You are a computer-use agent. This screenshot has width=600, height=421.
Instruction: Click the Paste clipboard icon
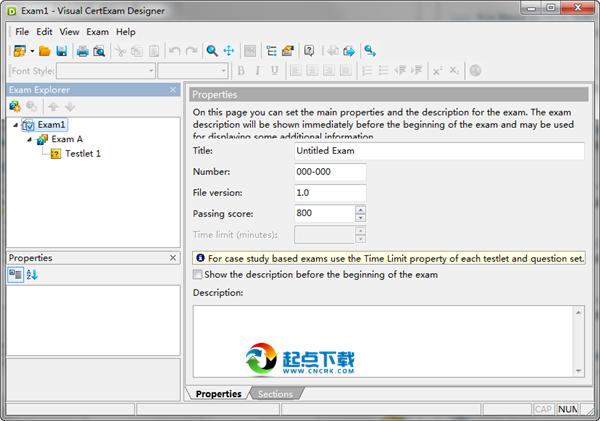tap(154, 51)
